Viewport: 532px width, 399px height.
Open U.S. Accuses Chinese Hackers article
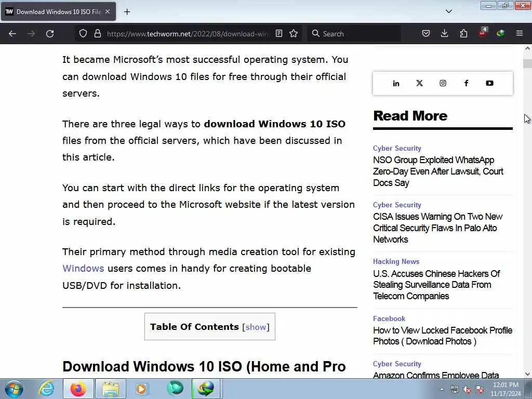tap(436, 285)
